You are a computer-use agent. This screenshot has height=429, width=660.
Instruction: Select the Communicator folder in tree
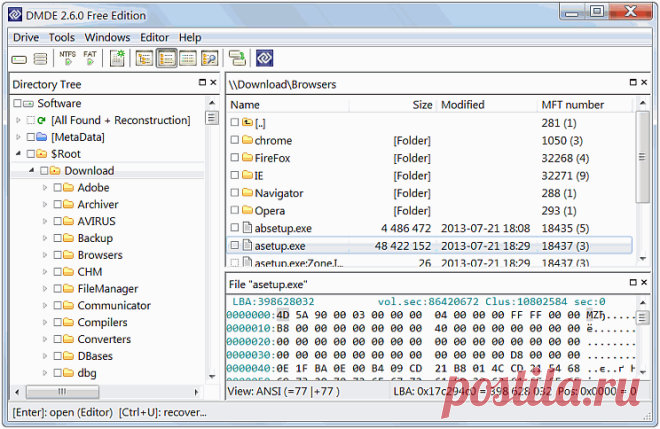pyautogui.click(x=114, y=306)
